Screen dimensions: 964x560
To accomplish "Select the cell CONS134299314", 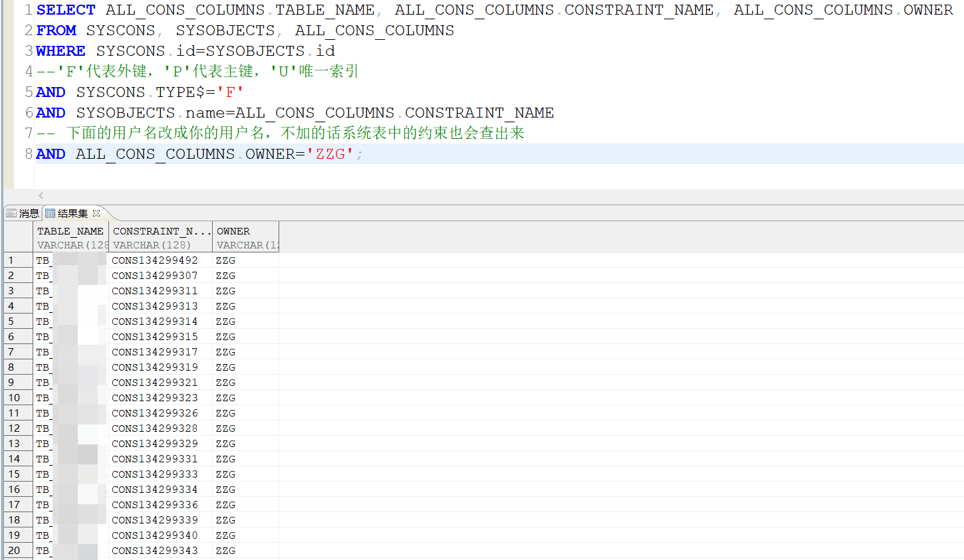I will pyautogui.click(x=160, y=322).
